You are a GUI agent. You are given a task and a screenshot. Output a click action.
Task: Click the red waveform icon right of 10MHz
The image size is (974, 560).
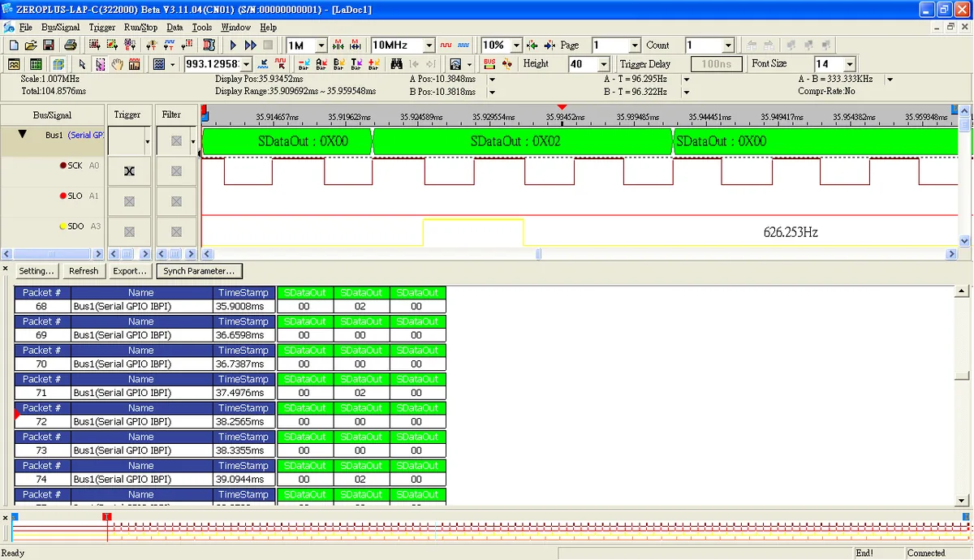coord(446,45)
